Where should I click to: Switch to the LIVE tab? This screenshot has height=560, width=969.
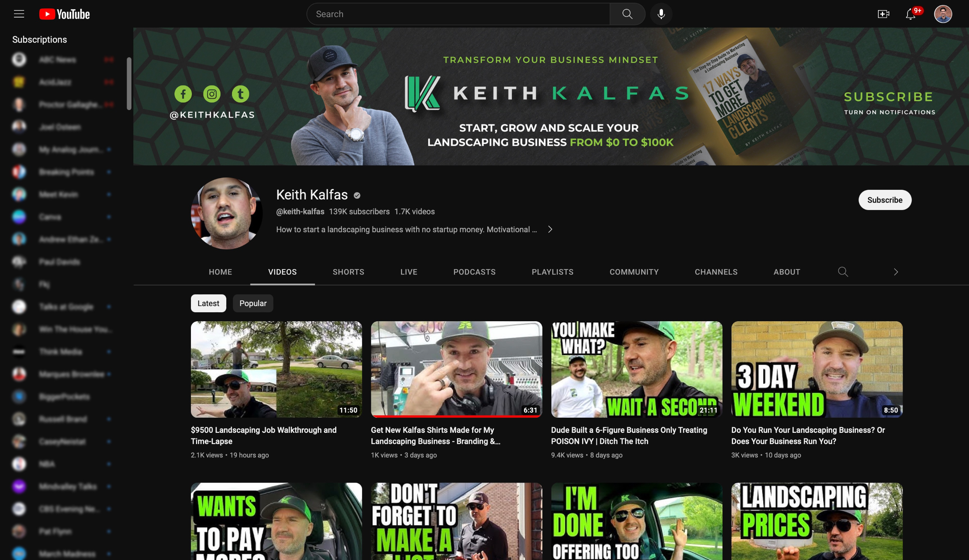(x=409, y=272)
